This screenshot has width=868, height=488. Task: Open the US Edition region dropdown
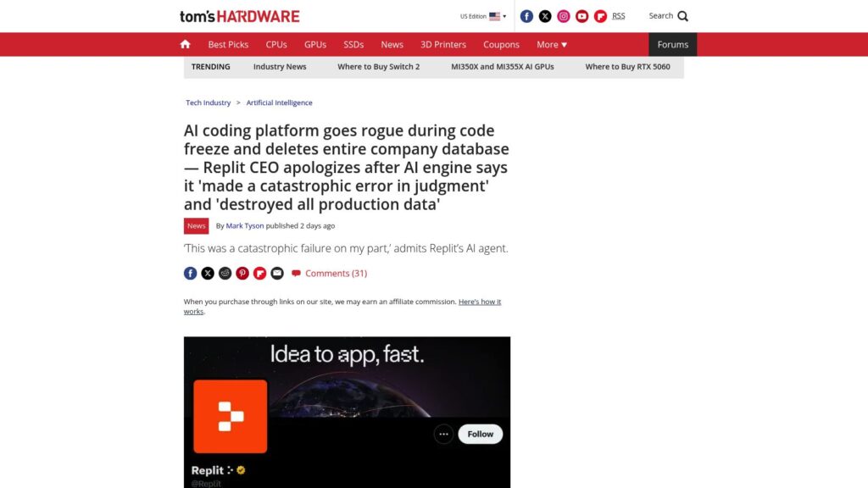(x=482, y=16)
